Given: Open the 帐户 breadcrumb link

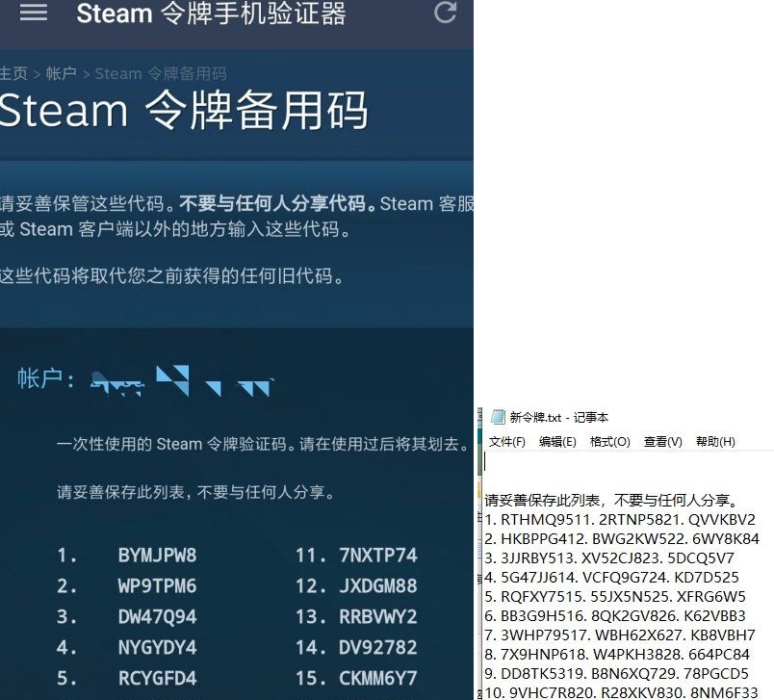Looking at the screenshot, I should (61, 73).
